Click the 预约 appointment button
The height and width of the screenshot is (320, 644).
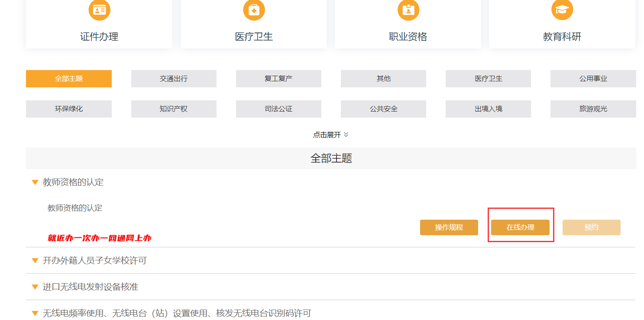pos(591,227)
